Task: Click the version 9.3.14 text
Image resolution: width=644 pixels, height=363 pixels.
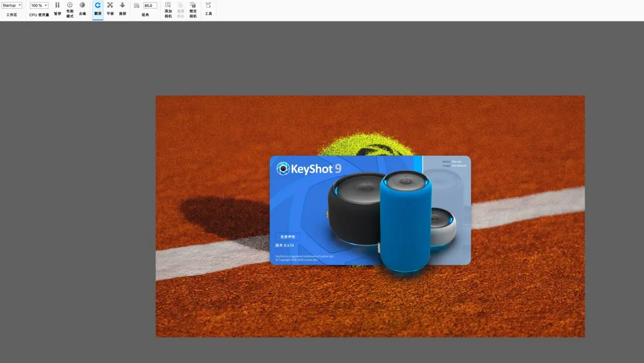Action: [284, 246]
